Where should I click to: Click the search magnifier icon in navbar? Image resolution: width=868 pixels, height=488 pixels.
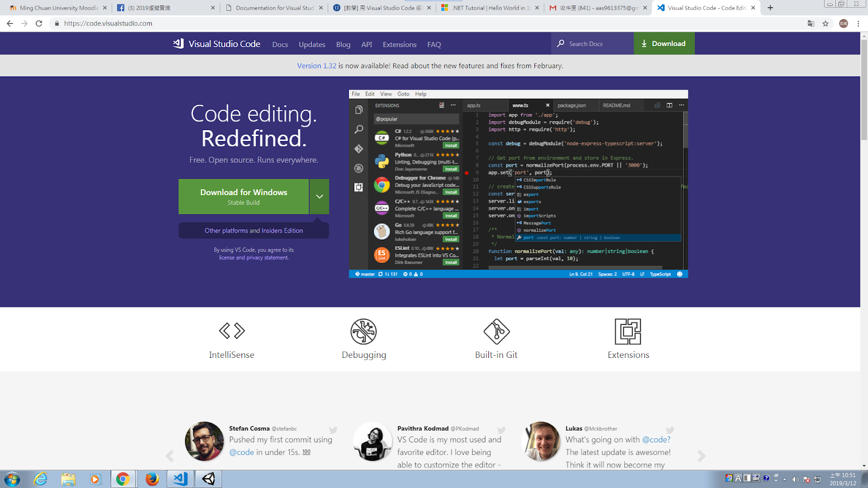pos(560,43)
